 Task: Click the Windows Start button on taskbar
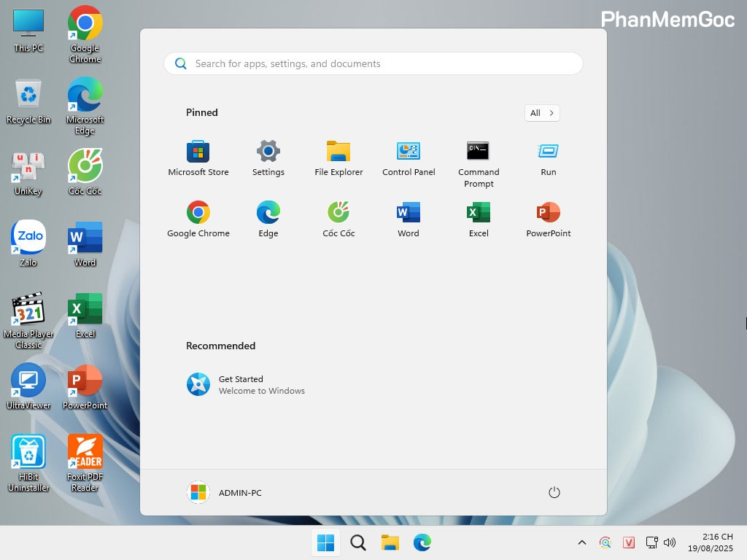click(326, 542)
